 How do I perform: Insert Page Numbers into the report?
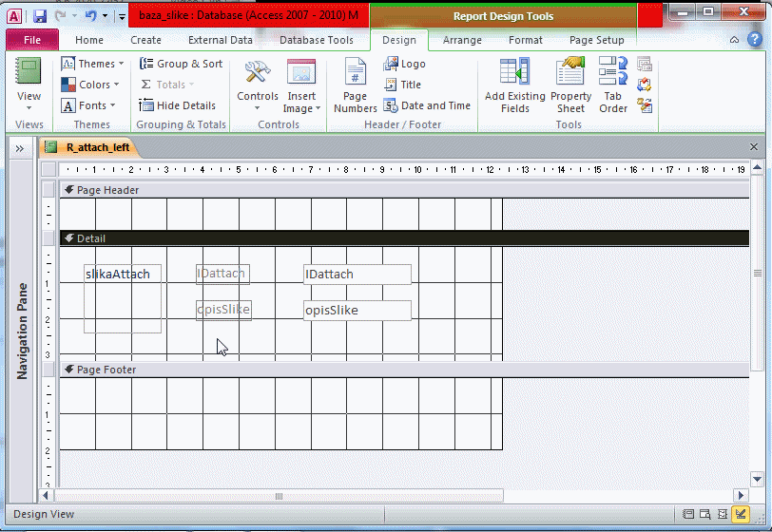(x=355, y=85)
